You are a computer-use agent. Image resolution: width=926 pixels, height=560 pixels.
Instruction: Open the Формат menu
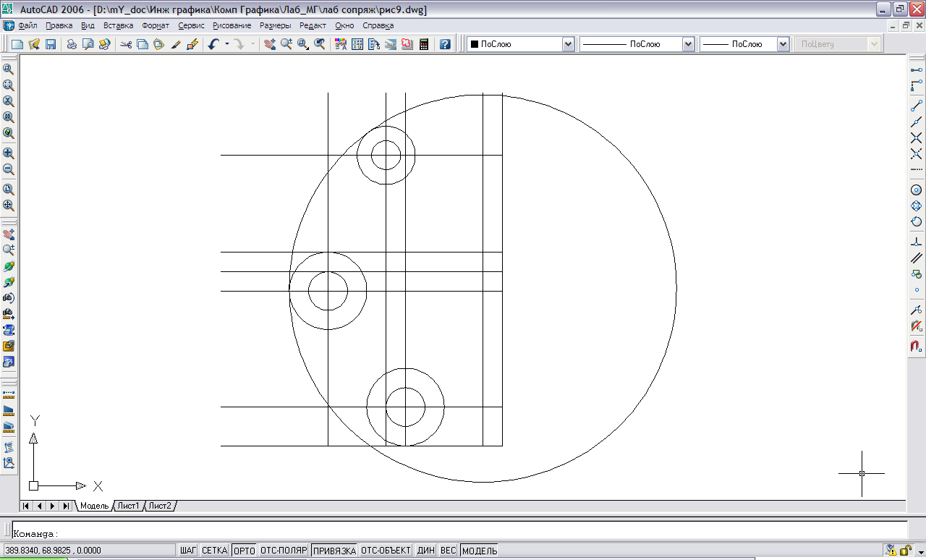[156, 25]
